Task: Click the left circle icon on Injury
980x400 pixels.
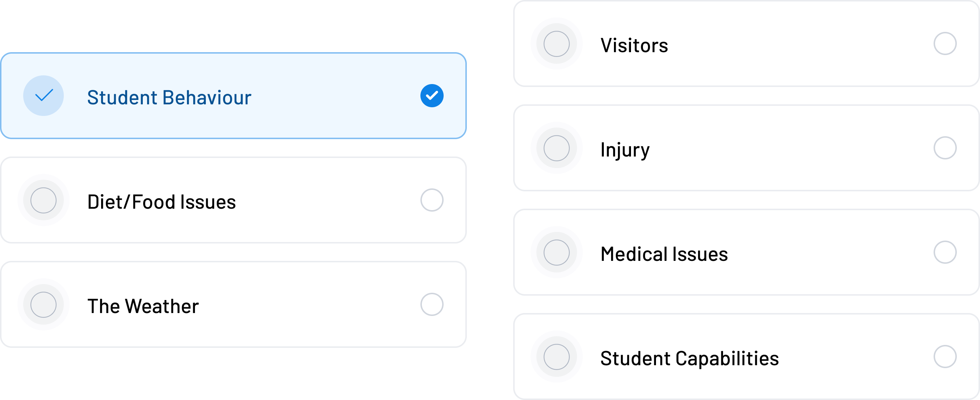Action: click(x=556, y=148)
